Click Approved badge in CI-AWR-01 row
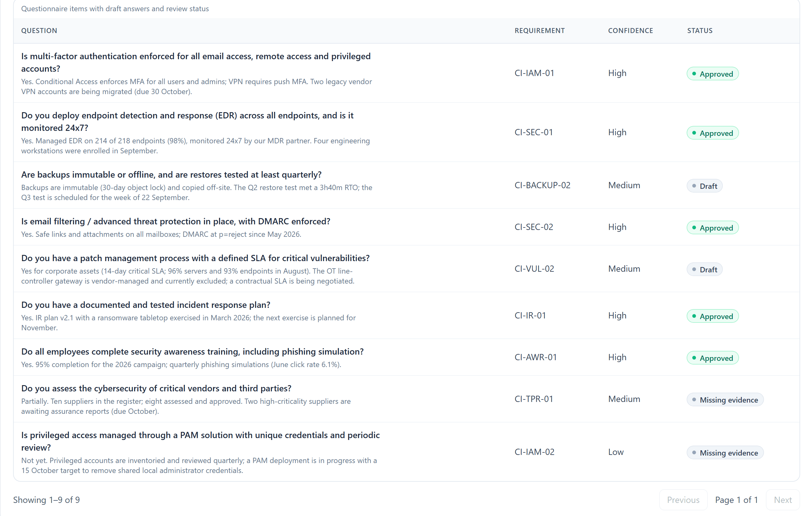 click(713, 358)
